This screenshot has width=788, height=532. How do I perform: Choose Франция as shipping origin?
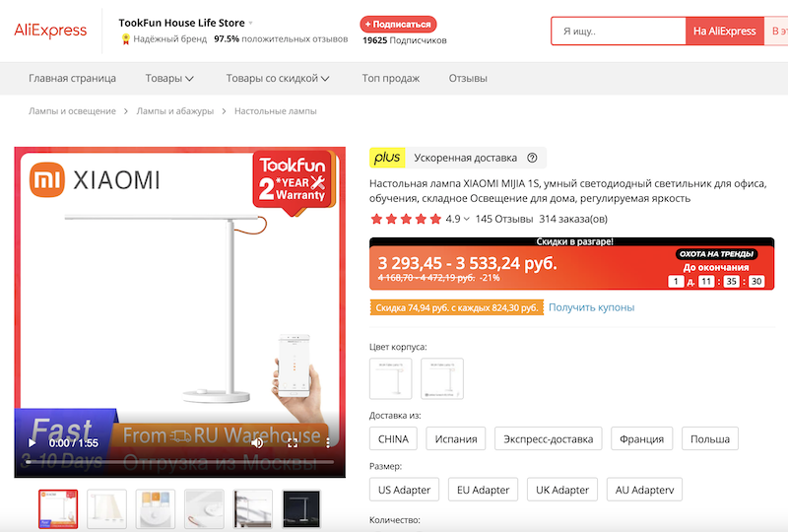pos(642,439)
